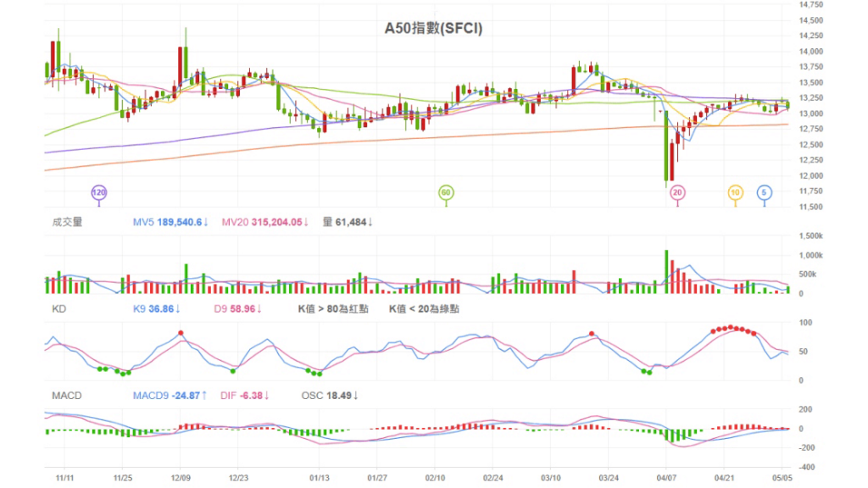This screenshot has width=868, height=488.
Task: Click the 03/10 date axis label
Action: pos(550,478)
